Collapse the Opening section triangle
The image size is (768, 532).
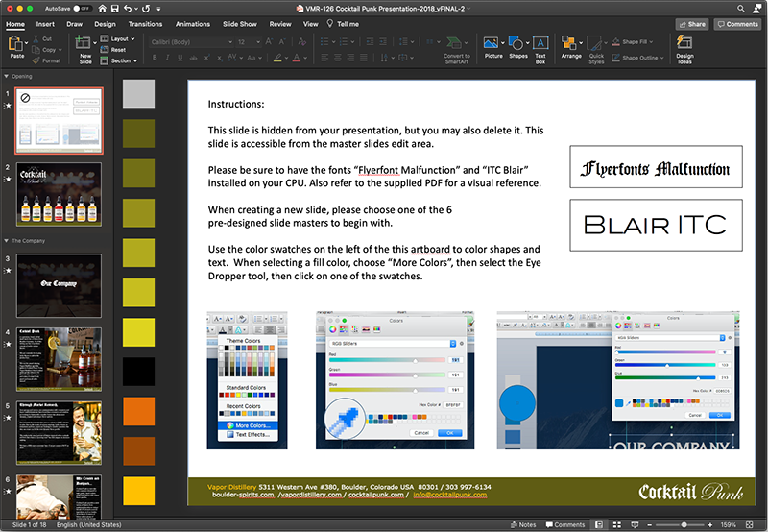click(6, 77)
